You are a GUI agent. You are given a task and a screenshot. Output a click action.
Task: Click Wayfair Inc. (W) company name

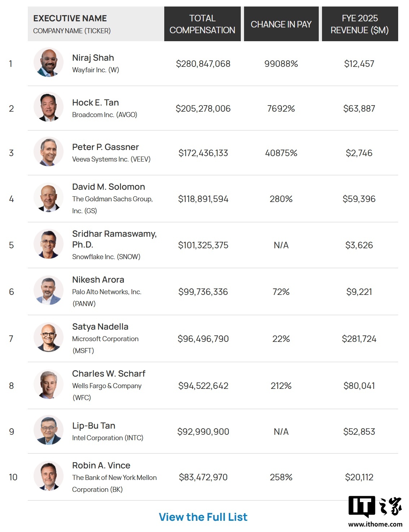[95, 70]
